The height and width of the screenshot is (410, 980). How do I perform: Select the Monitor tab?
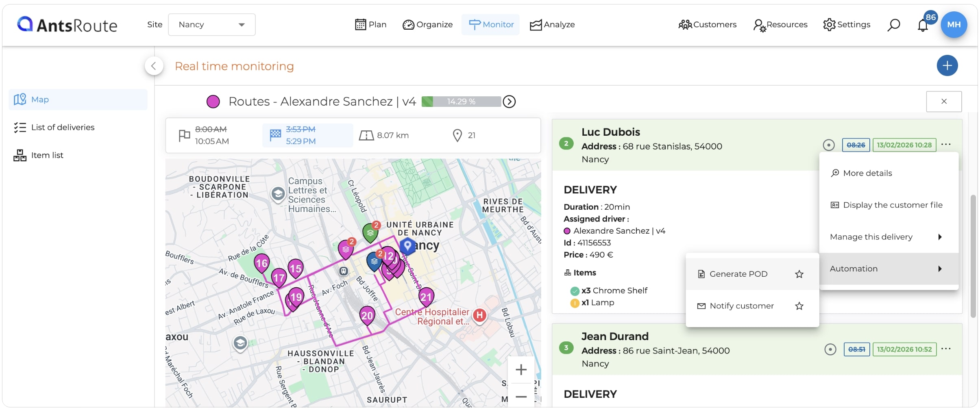tap(490, 24)
